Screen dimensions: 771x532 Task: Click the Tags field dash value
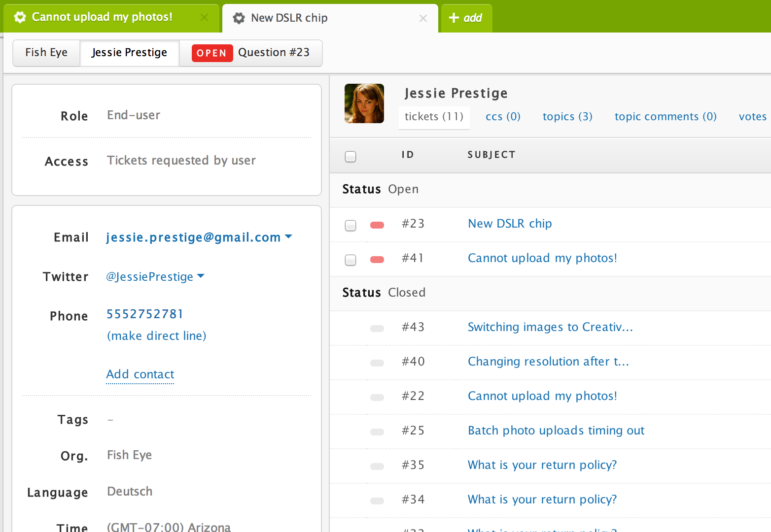[x=110, y=420]
